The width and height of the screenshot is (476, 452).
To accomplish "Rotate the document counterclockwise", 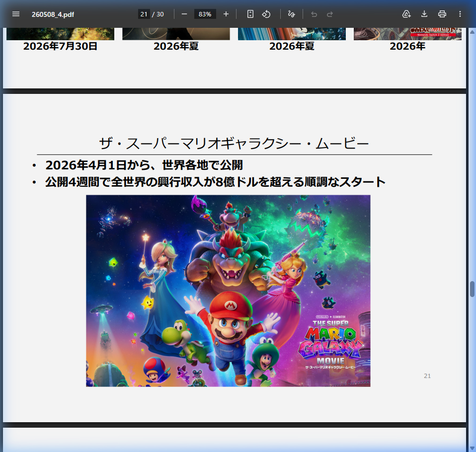I will click(x=266, y=14).
